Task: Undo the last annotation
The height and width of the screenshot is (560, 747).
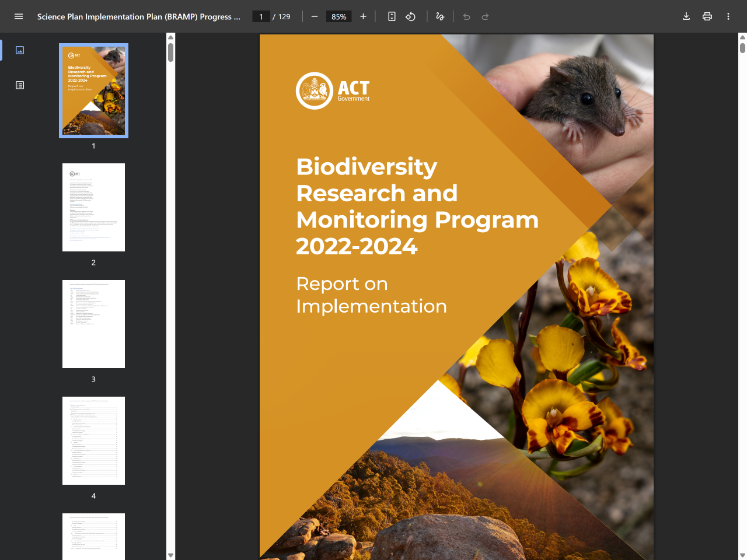Action: (466, 16)
